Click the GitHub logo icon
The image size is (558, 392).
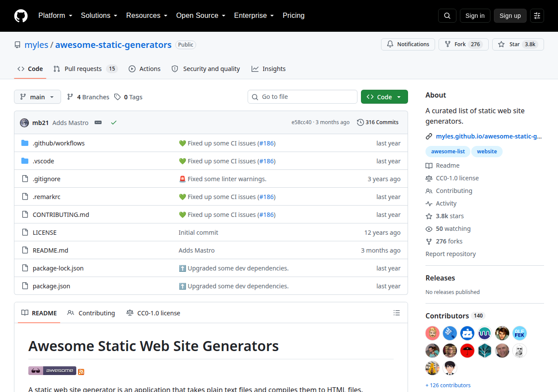(21, 16)
